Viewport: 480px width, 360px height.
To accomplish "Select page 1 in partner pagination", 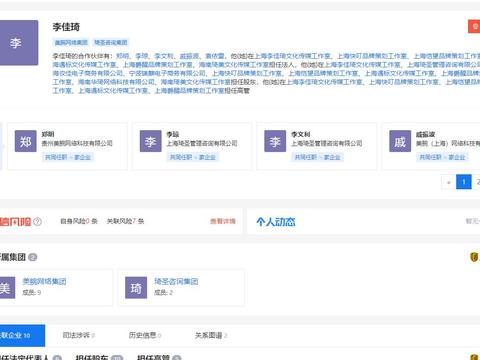I will [x=464, y=182].
